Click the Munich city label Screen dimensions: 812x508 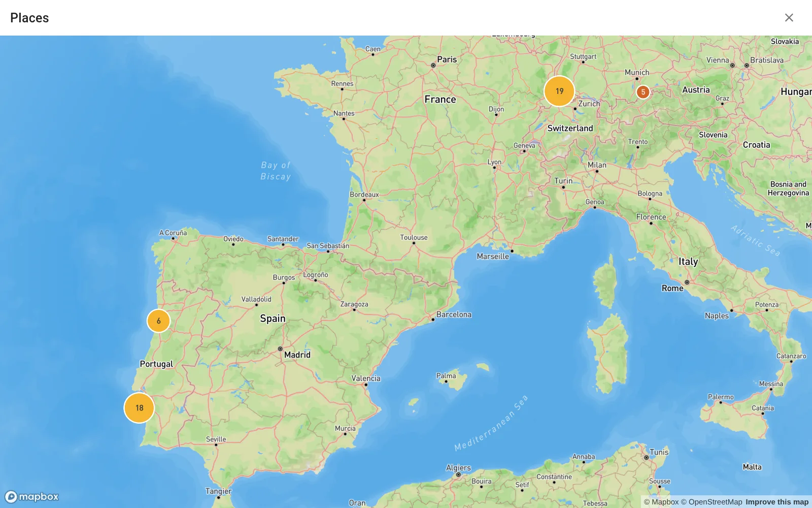637,73
